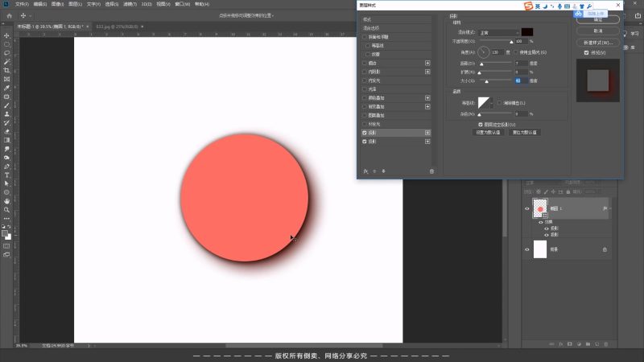The height and width of the screenshot is (362, 644).
Task: Click the Home icon in options bar
Action: click(x=7, y=15)
